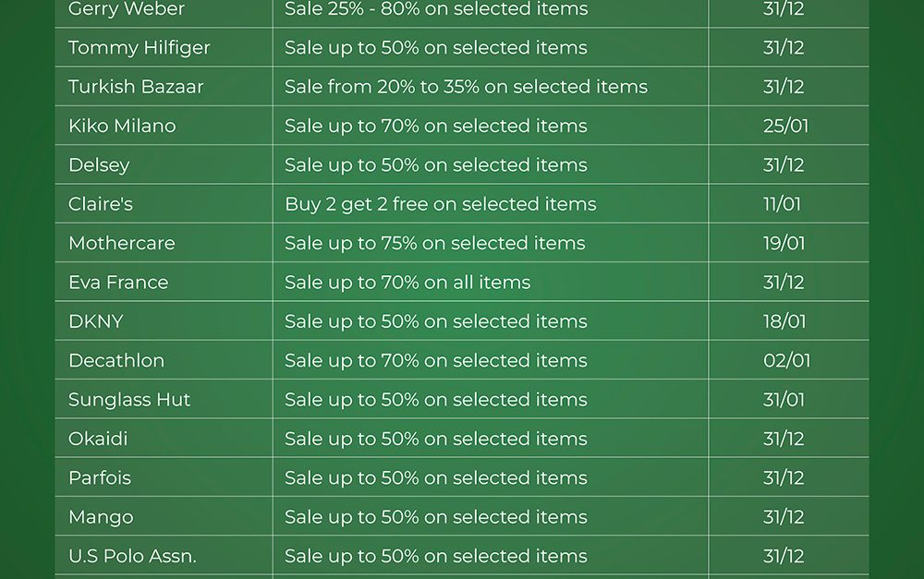924x579 pixels.
Task: Click Kiko Milano end date 25/01
Action: pyautogui.click(x=785, y=126)
